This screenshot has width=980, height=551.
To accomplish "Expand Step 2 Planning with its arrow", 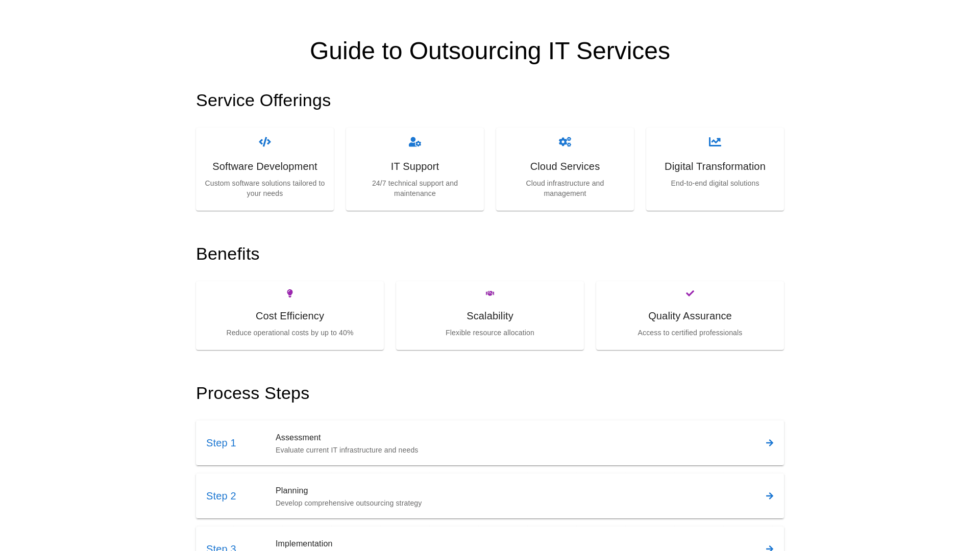I will (770, 496).
